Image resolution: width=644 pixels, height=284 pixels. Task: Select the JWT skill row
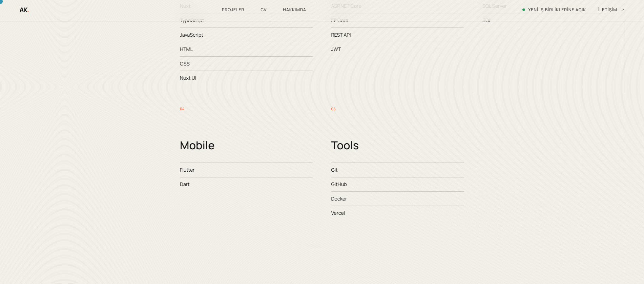tap(397, 49)
